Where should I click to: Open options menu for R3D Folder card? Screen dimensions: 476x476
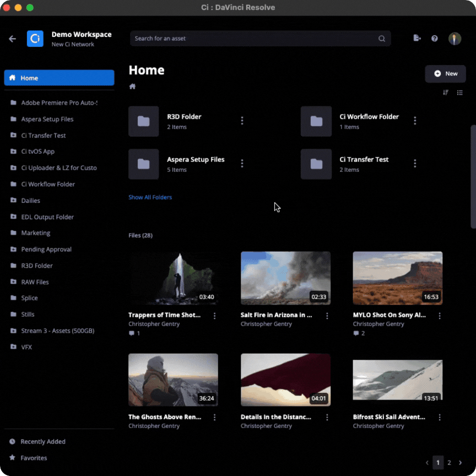click(242, 121)
